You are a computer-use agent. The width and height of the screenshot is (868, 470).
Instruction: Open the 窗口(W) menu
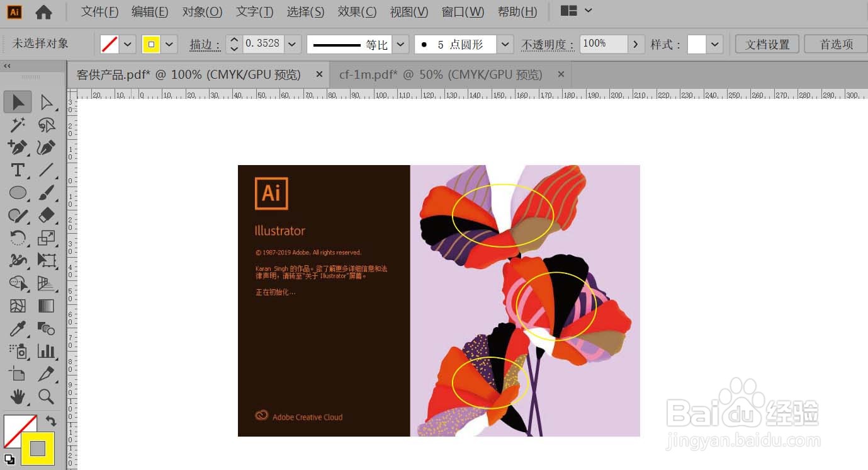pyautogui.click(x=463, y=12)
